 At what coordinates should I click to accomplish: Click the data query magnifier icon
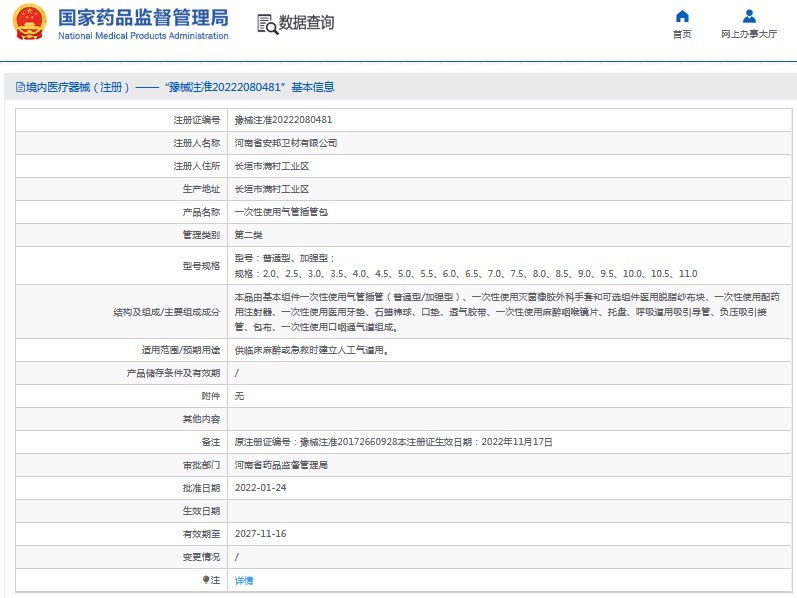click(266, 24)
